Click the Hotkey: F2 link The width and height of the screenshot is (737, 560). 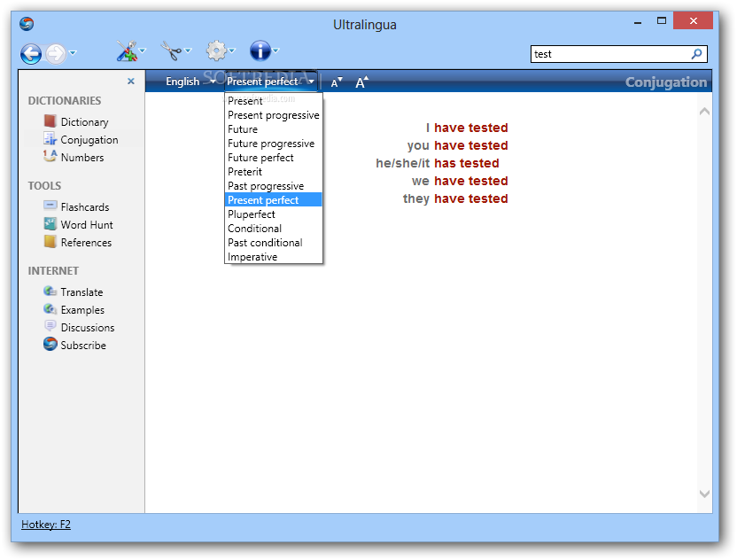coord(46,525)
